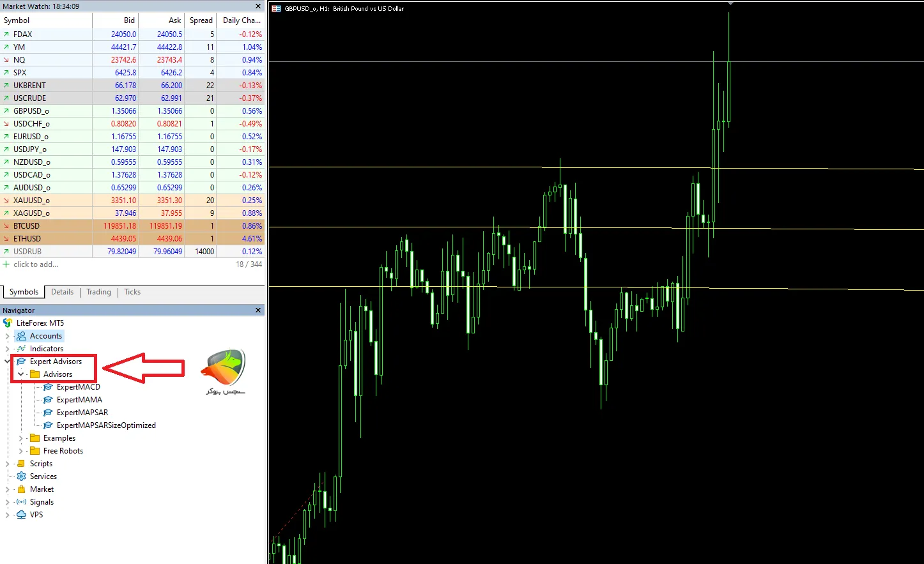This screenshot has width=924, height=564.
Task: Select the USDJPY_o symbol name
Action: point(30,149)
